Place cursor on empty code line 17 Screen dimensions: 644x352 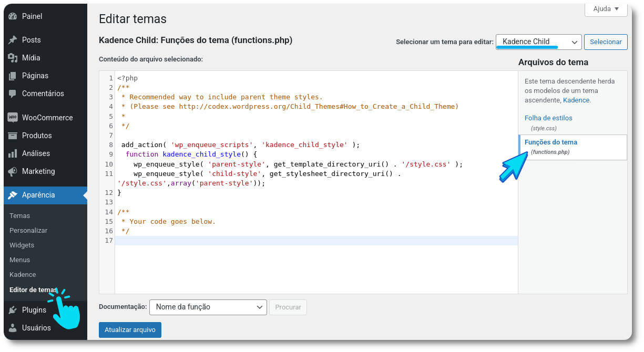pos(316,241)
